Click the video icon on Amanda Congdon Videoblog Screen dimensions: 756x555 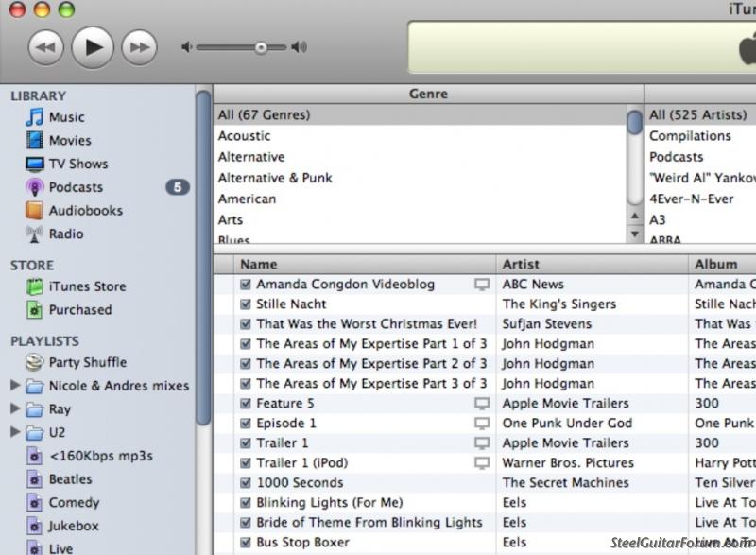(482, 285)
